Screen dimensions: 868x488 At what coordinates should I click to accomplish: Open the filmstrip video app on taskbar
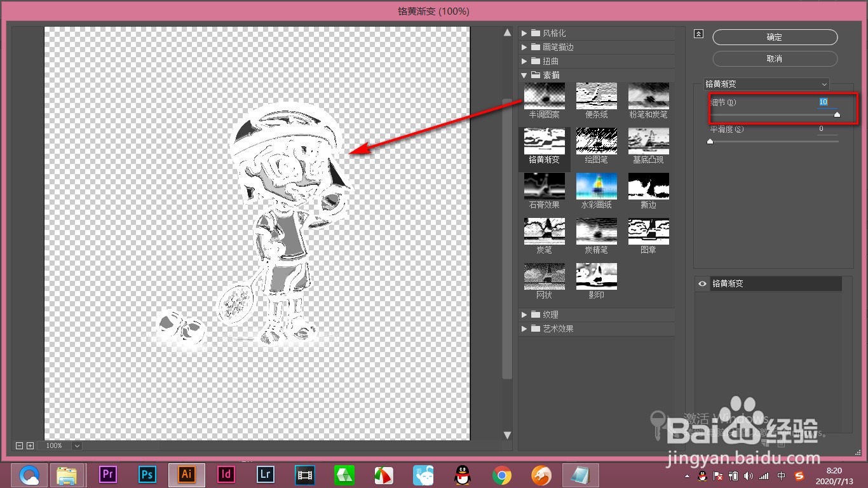tap(305, 475)
